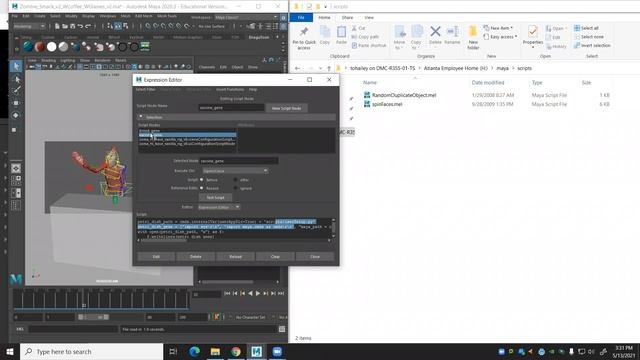Click Select all in Explorer ribbon
The image size is (640, 360).
[586, 28]
